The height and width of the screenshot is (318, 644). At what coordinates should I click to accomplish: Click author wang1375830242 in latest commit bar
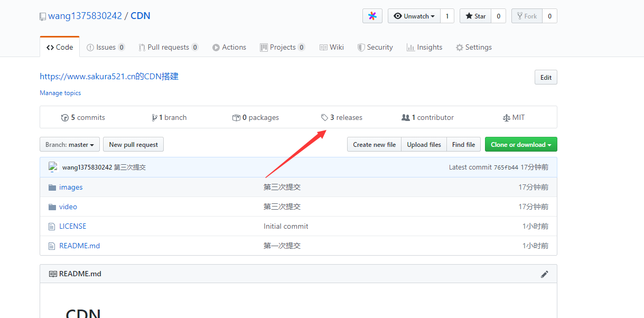coord(87,167)
